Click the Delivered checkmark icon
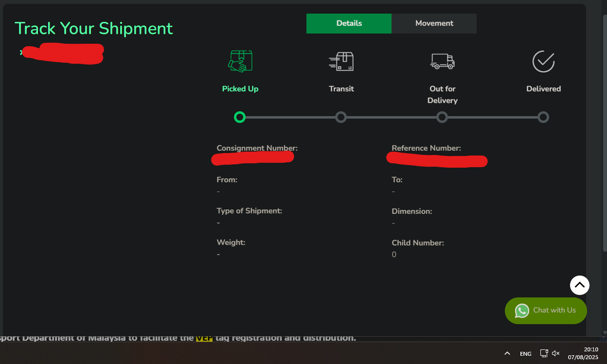 pyautogui.click(x=543, y=62)
